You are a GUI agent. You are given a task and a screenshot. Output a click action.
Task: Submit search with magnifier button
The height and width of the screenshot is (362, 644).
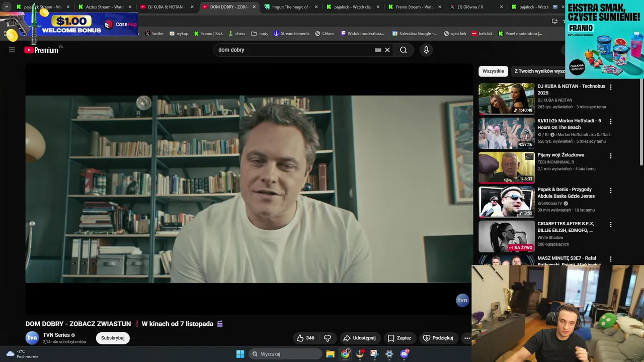point(404,50)
